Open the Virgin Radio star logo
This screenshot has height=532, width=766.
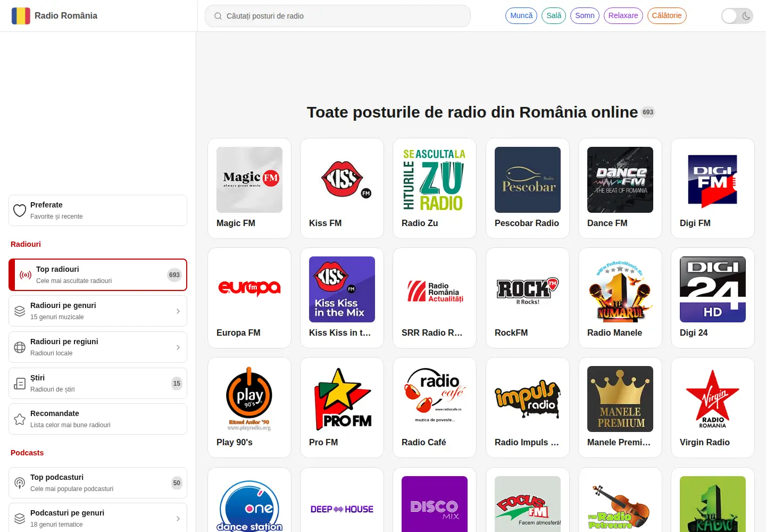point(713,399)
